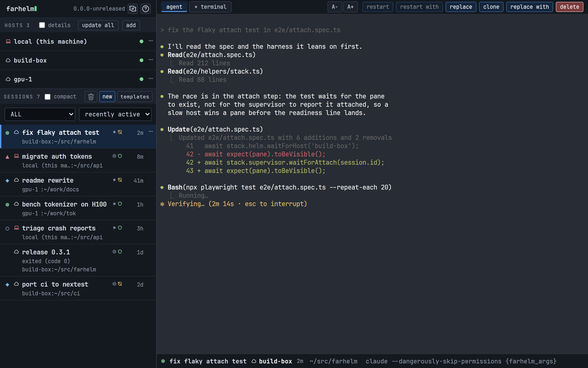588x368 pixels.
Task: Open the help question-mark icon
Action: pyautogui.click(x=146, y=9)
